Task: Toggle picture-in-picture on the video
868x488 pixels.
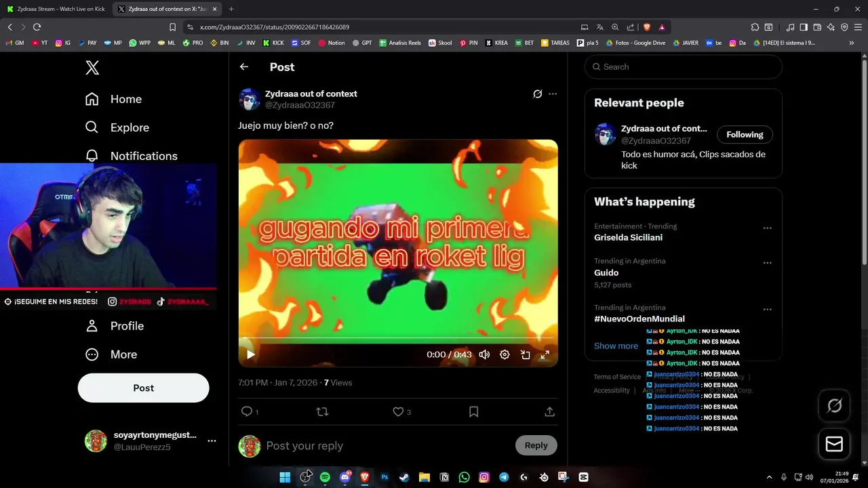Action: [x=525, y=354]
